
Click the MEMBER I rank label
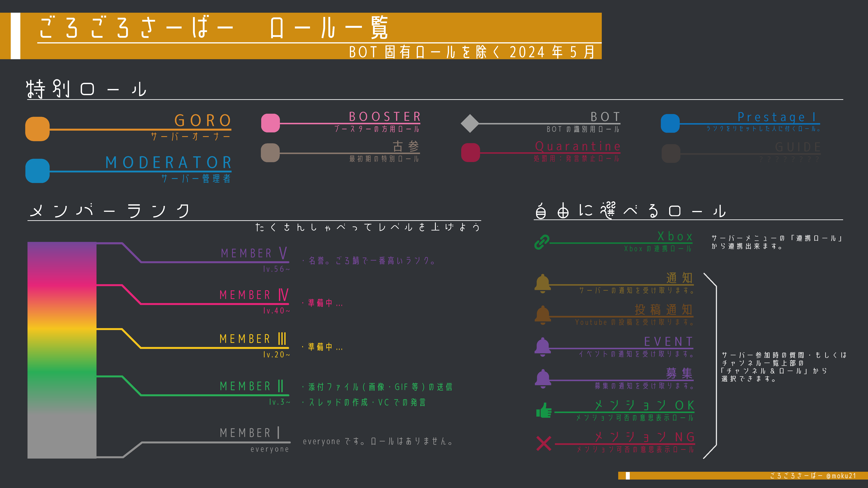point(250,433)
